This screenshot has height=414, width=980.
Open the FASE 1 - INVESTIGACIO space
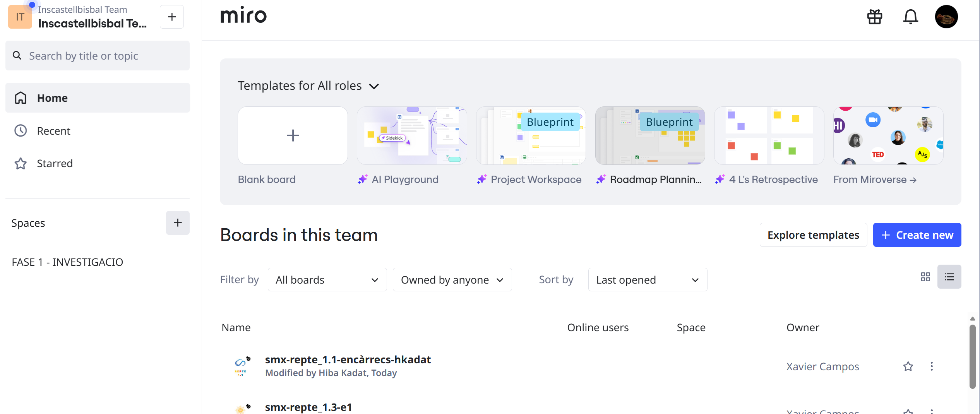pos(67,262)
